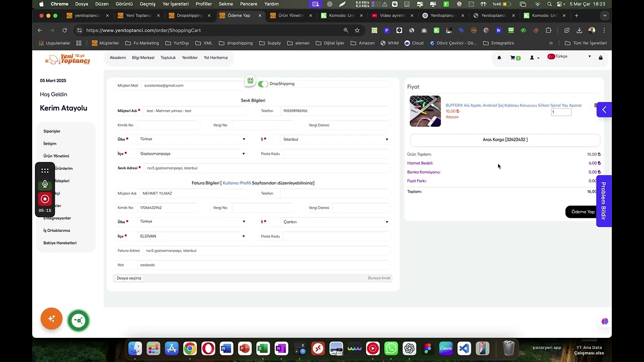644x362 pixels.
Task: Click the green circular floating button
Action: 78,320
